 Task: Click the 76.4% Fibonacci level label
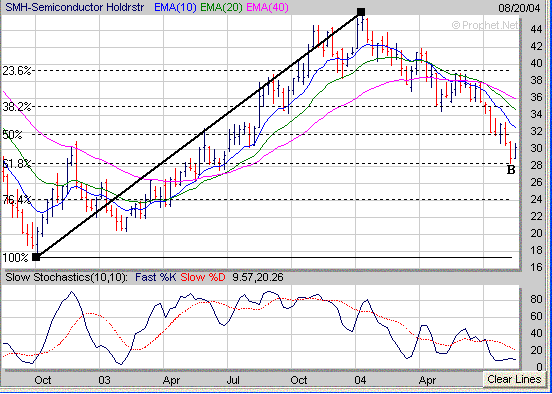pyautogui.click(x=17, y=200)
